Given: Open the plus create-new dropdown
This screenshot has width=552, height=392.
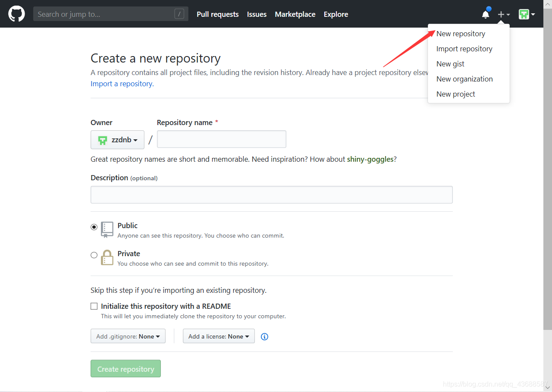Looking at the screenshot, I should [504, 14].
